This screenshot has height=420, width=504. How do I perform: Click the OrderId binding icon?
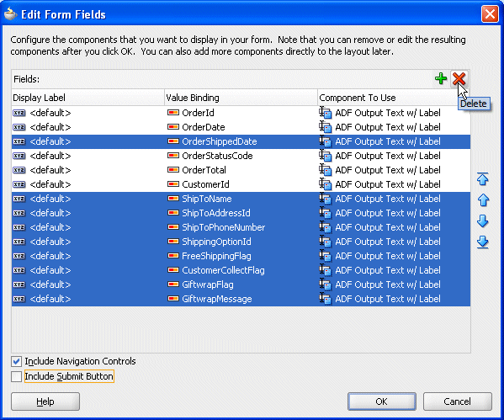coord(173,113)
